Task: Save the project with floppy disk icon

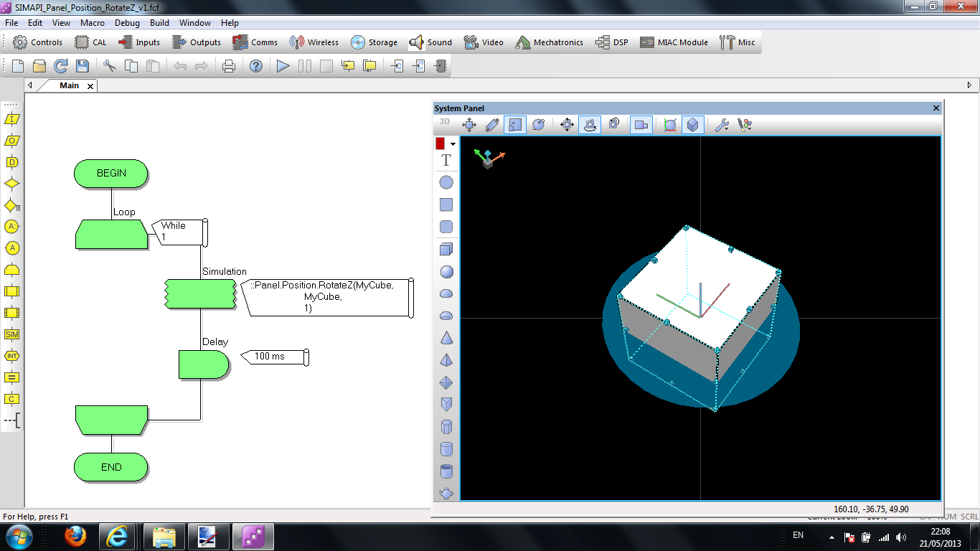Action: (83, 66)
